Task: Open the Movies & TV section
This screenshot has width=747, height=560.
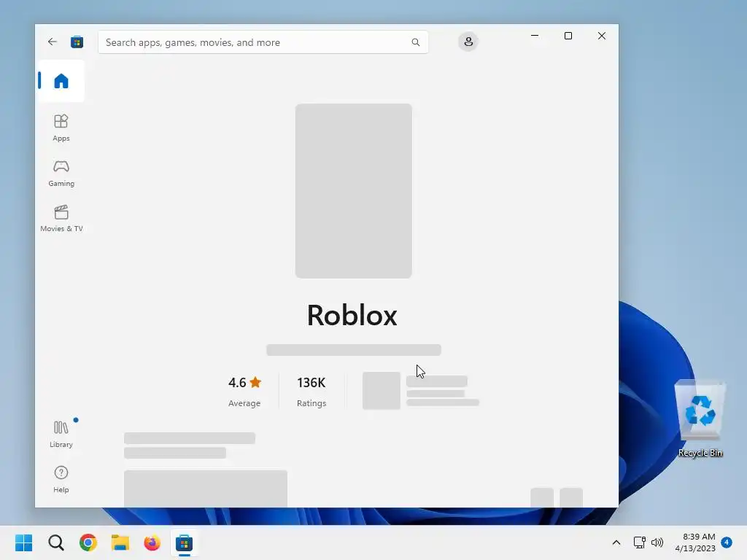Action: pos(61,219)
